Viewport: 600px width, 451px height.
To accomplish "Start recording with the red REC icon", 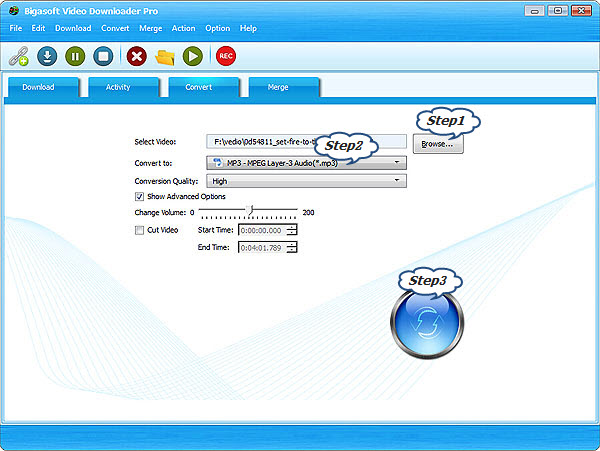I will (x=226, y=56).
